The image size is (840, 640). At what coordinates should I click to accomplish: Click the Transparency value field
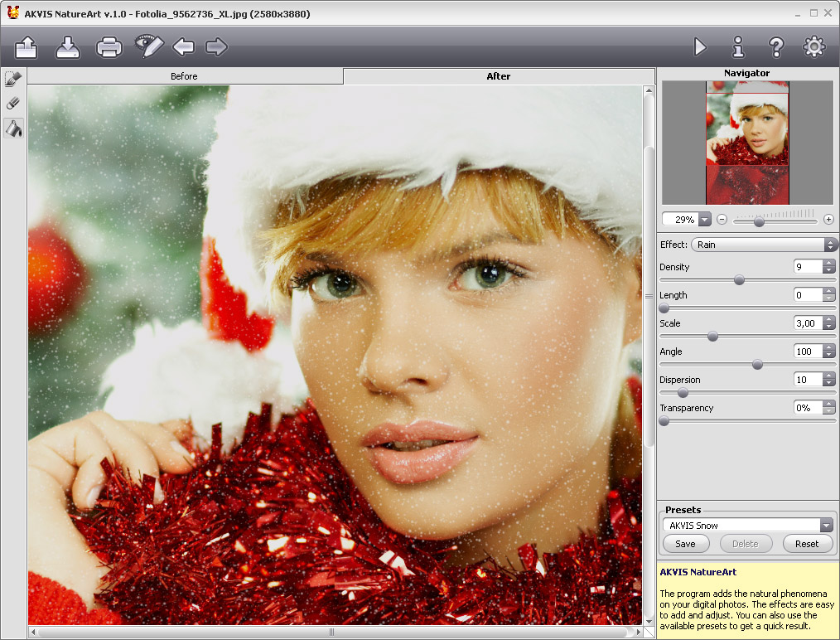tap(808, 408)
